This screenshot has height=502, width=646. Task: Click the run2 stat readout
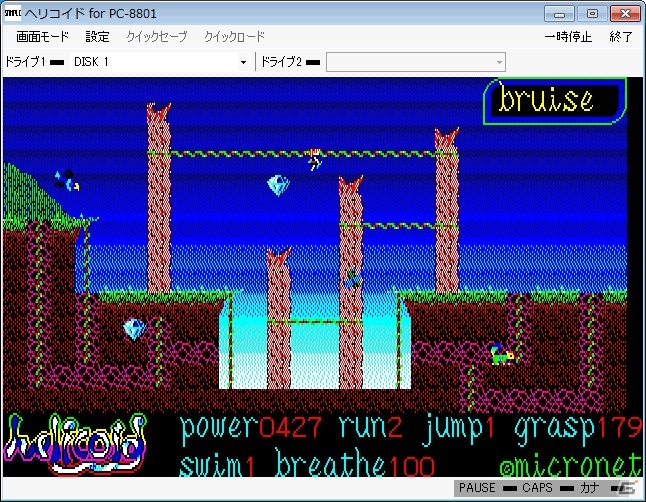pyautogui.click(x=370, y=427)
